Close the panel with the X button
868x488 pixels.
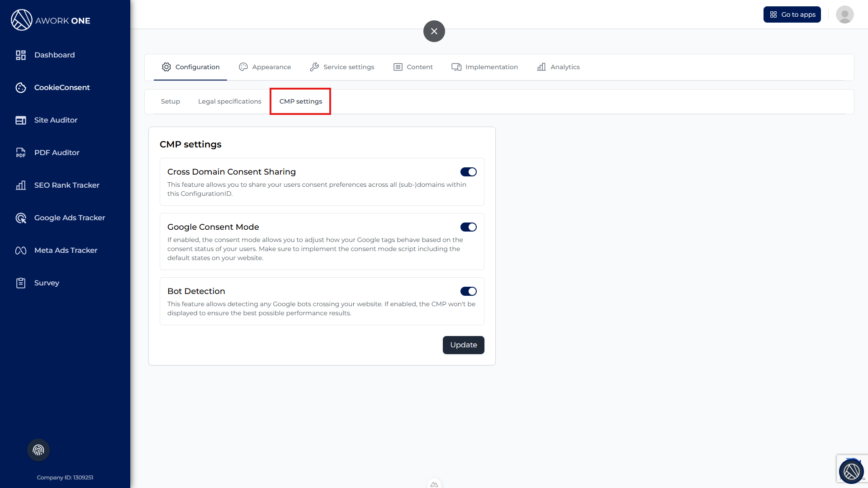(x=434, y=31)
